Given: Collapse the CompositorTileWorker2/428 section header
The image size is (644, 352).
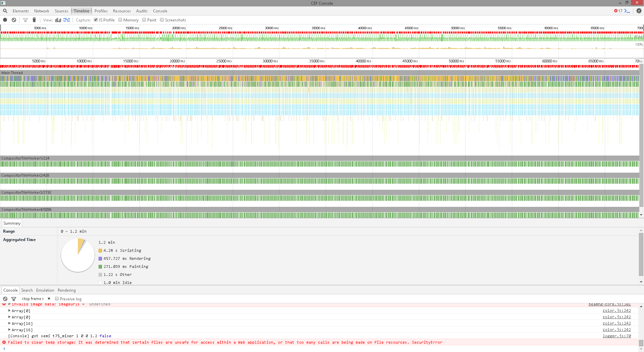Looking at the screenshot, I should pyautogui.click(x=319, y=175).
